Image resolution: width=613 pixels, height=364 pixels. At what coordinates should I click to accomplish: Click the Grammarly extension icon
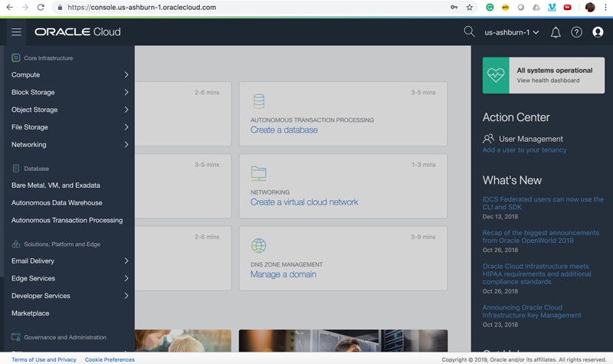(490, 7)
